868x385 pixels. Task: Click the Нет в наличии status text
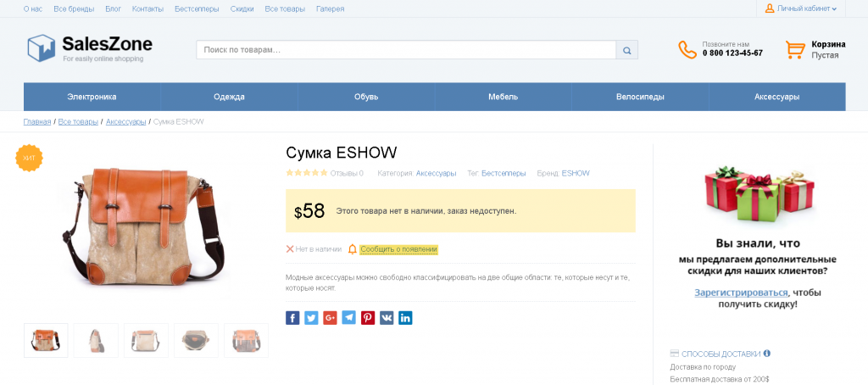click(319, 249)
